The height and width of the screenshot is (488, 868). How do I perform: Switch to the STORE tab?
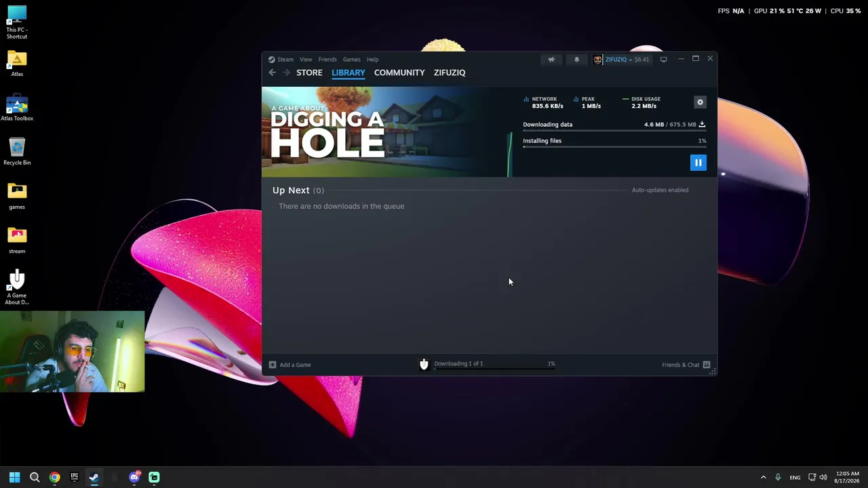(309, 73)
